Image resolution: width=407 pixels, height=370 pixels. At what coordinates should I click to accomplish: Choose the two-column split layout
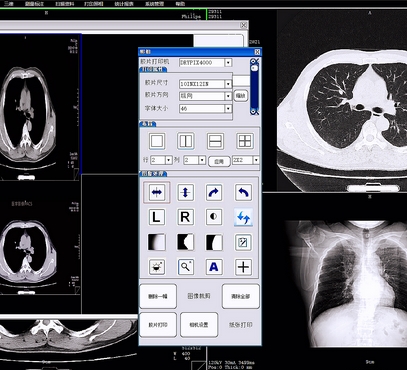coord(186,141)
